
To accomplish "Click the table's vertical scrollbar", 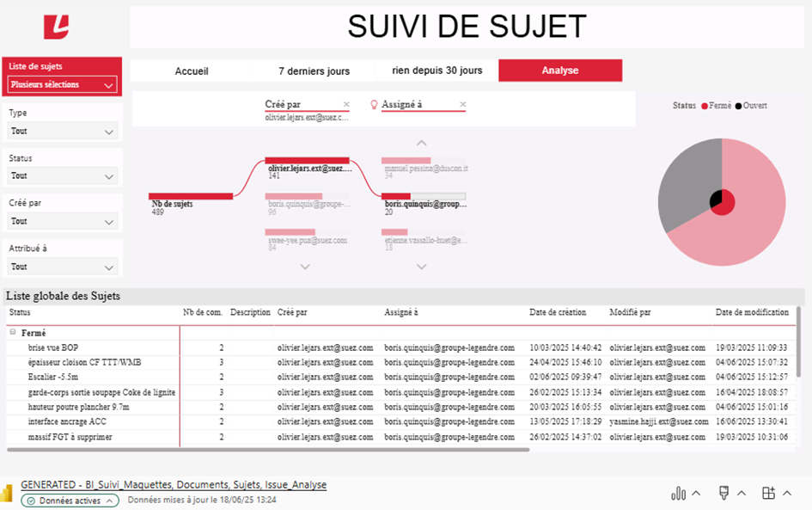I will pos(798,342).
